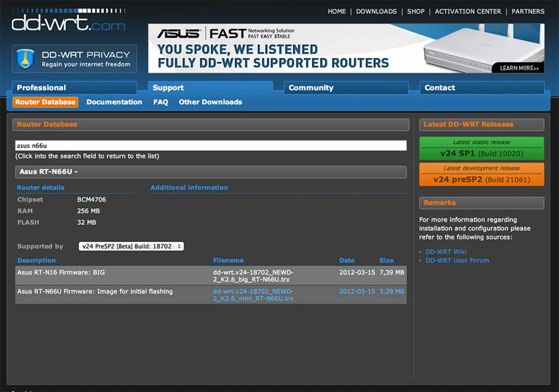The image size is (559, 392).
Task: Visit the PARTNERS page link
Action: point(528,12)
